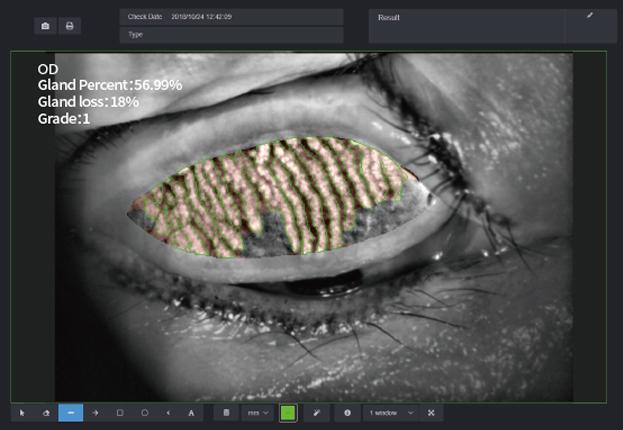
Task: Expand the 1 window layout dropdown
Action: point(390,412)
